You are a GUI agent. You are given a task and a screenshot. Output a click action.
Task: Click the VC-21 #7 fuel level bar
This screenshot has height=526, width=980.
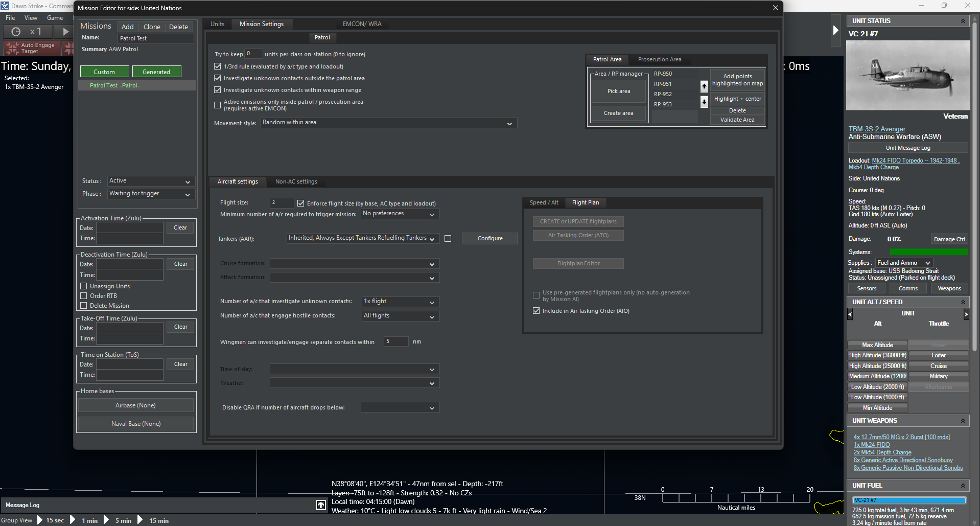(x=909, y=500)
